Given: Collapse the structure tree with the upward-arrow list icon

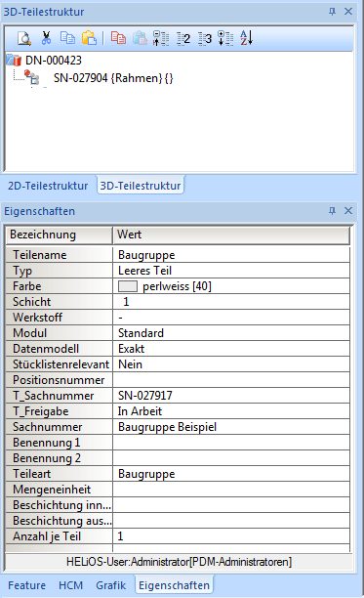Looking at the screenshot, I should [x=161, y=38].
